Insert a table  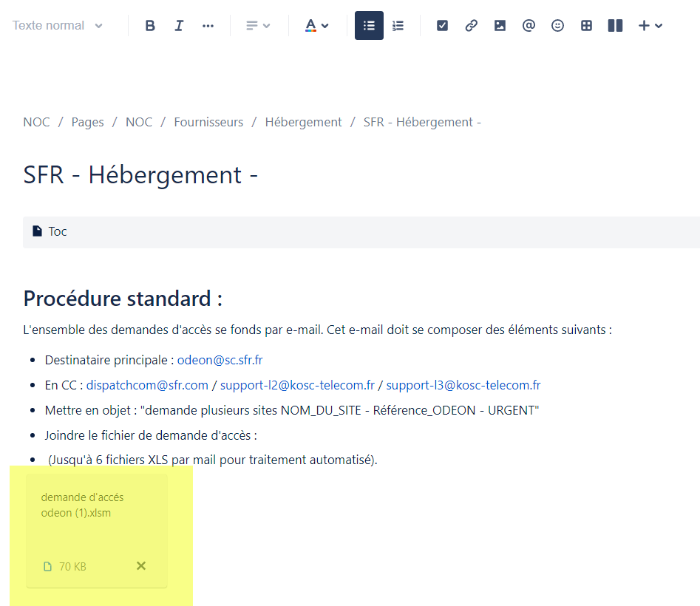tap(586, 25)
